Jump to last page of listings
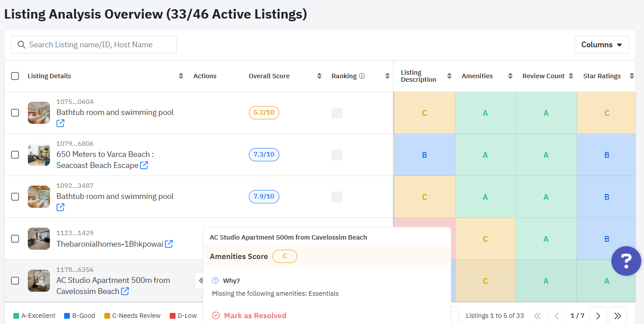644x324 pixels. pyautogui.click(x=617, y=316)
